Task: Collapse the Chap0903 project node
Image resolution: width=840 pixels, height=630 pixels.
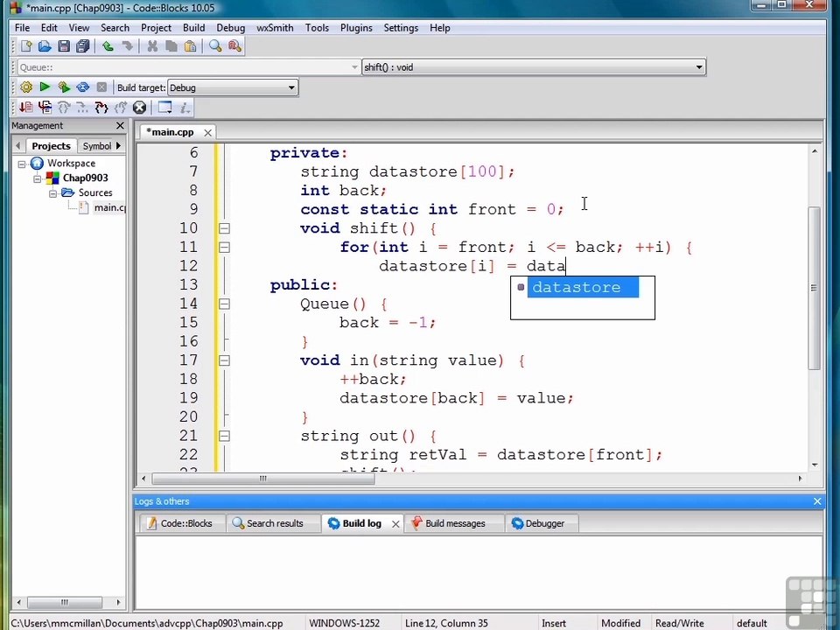Action: click(37, 178)
